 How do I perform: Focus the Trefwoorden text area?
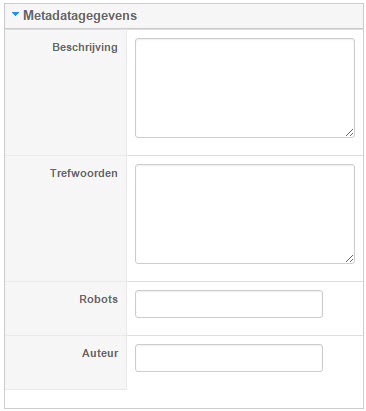coord(245,214)
